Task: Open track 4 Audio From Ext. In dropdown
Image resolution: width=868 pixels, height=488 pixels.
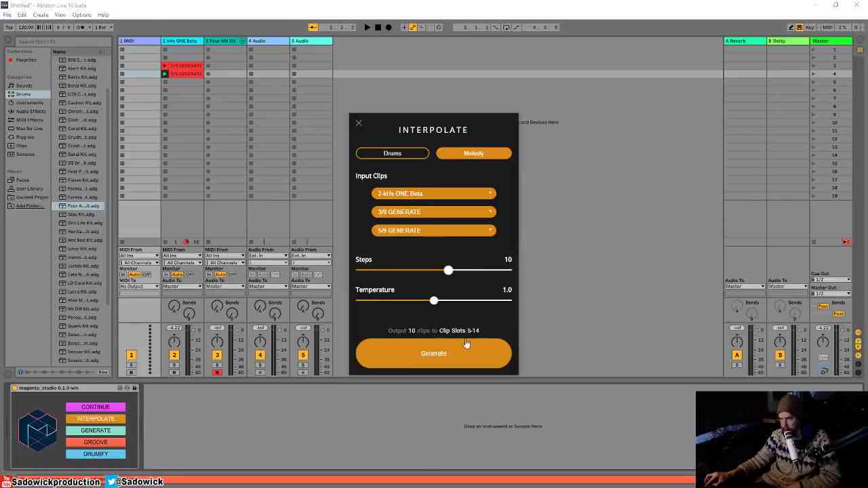Action: (267, 256)
